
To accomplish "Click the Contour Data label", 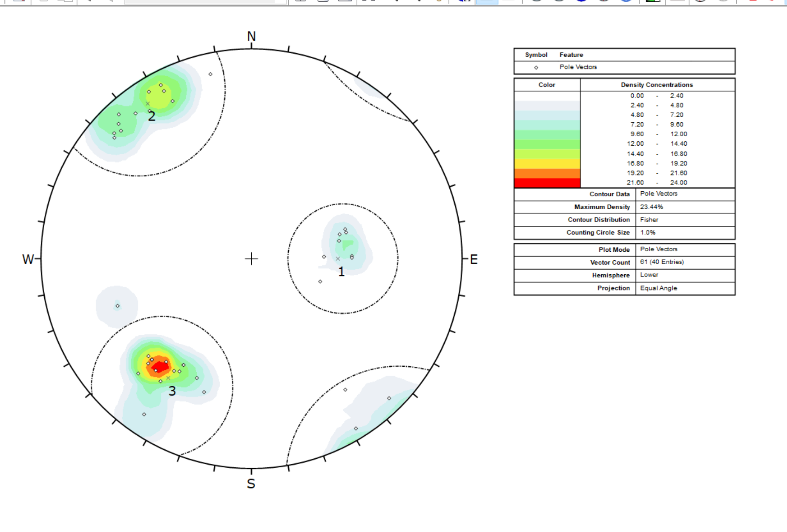I will coord(609,194).
